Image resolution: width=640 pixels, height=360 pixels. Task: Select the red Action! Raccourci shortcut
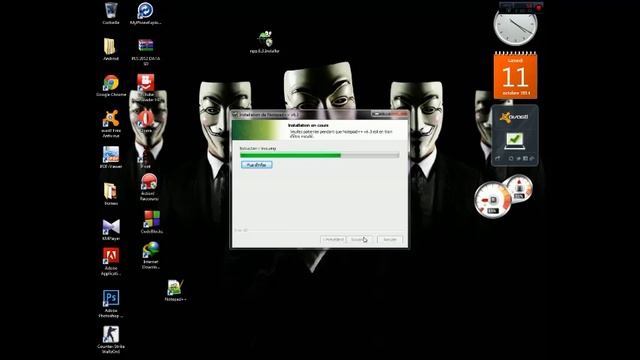click(x=149, y=187)
